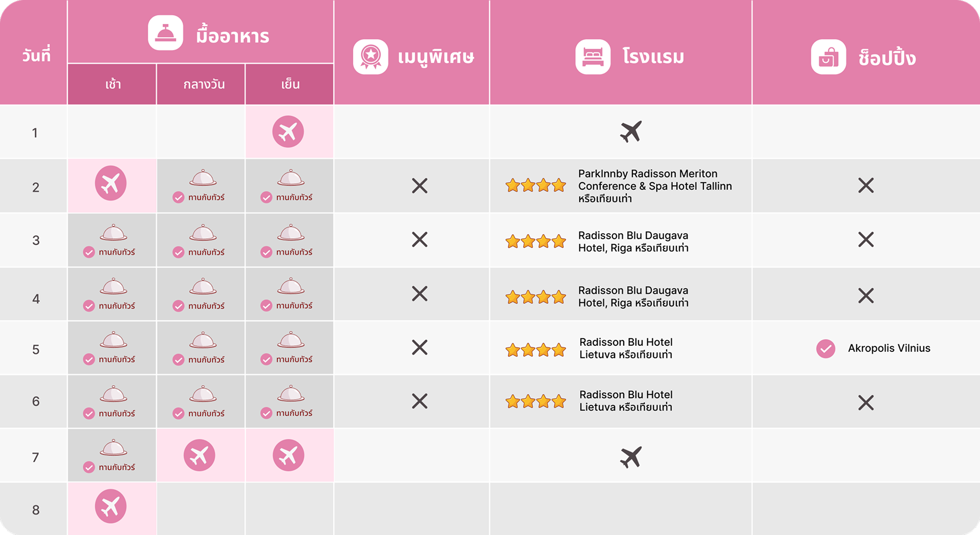Click the checkmark next to Akropolis Vilnius
980x535 pixels.
(x=826, y=349)
